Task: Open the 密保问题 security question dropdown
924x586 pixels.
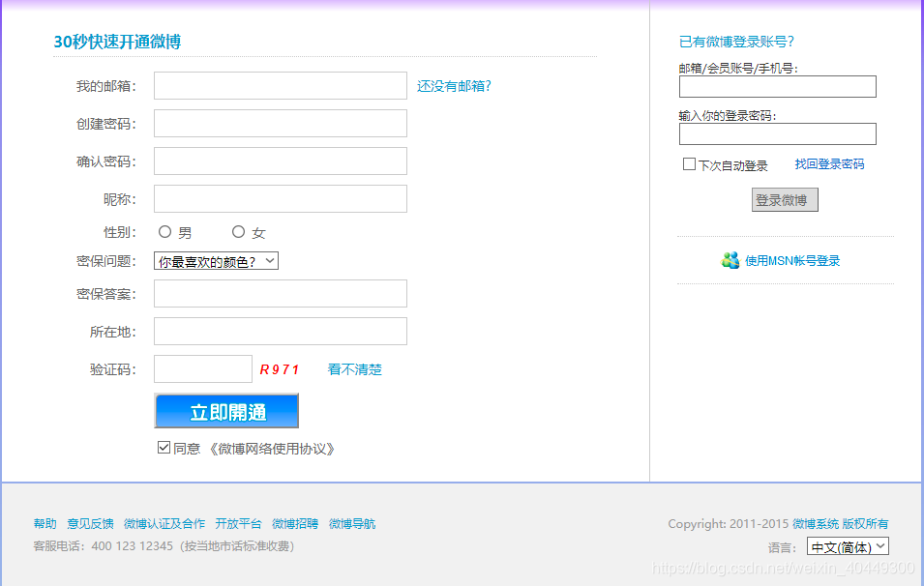Action: 217,261
